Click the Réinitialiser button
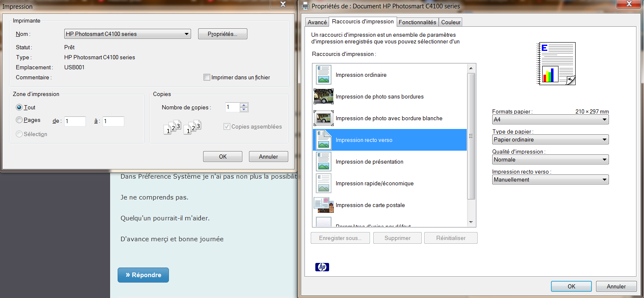 pos(451,238)
